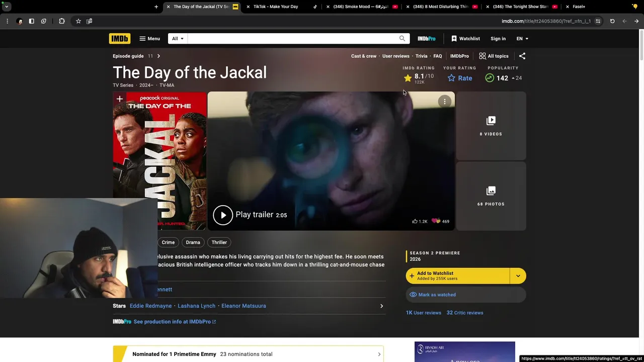Switch to the Fasel+ tab
The image size is (644, 362).
[579, 7]
